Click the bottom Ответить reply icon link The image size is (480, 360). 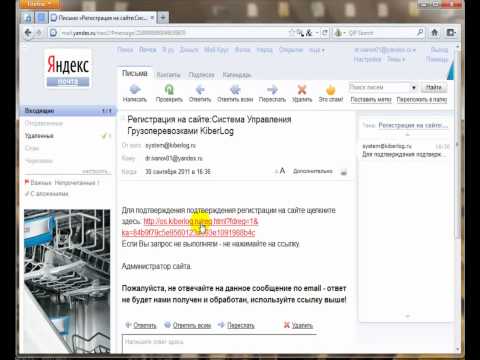point(141,325)
